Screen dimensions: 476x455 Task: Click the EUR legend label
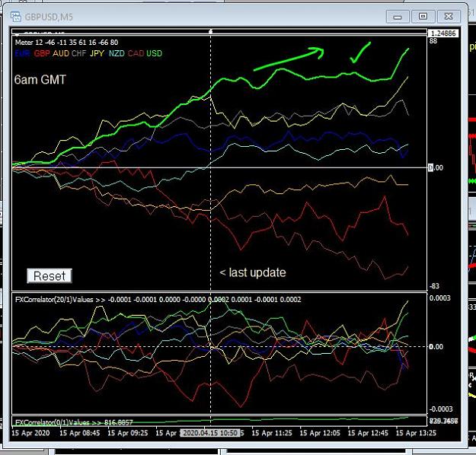[x=22, y=54]
